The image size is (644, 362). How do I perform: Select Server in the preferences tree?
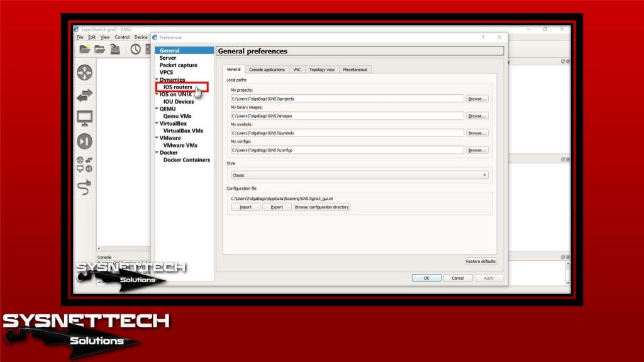(x=167, y=58)
